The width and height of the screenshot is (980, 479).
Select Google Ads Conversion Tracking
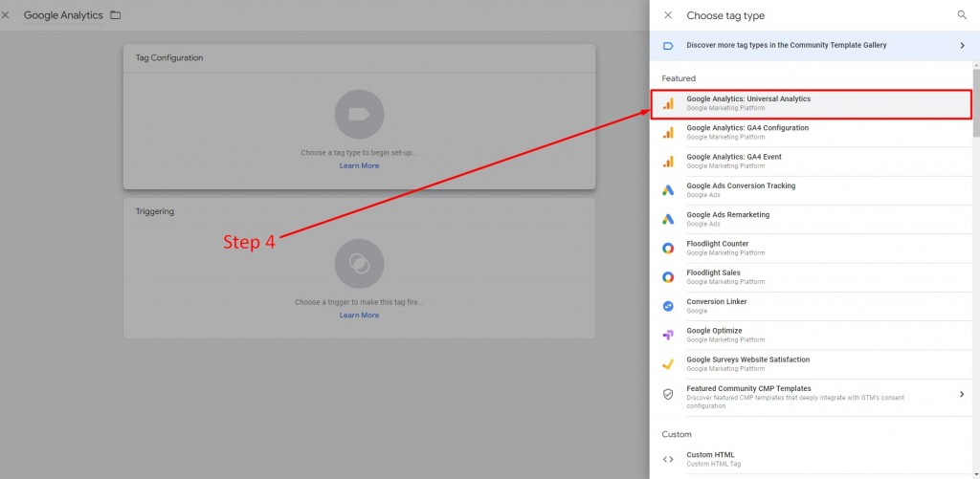coord(812,190)
